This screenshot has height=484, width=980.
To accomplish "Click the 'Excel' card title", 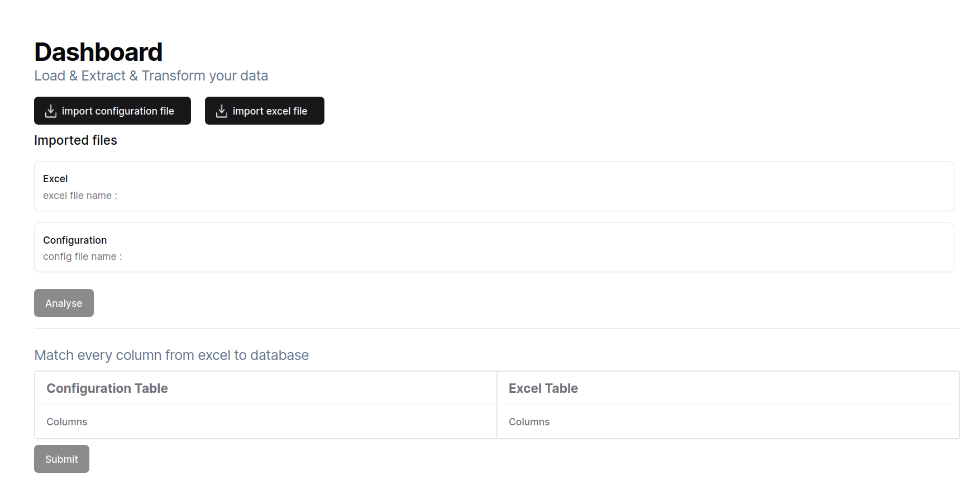I will [55, 179].
